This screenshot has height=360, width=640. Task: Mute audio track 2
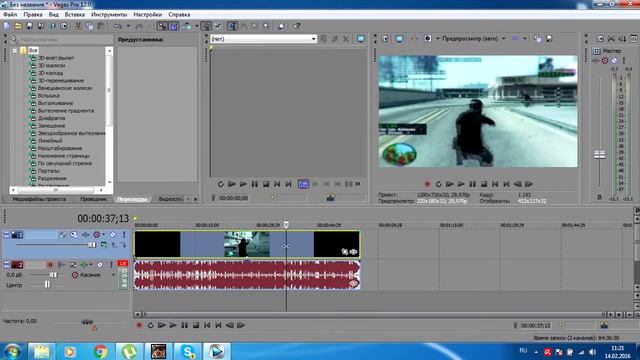pos(100,265)
